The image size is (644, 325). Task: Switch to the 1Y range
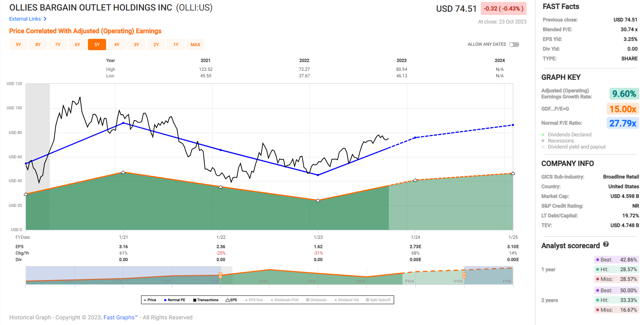pyautogui.click(x=176, y=45)
